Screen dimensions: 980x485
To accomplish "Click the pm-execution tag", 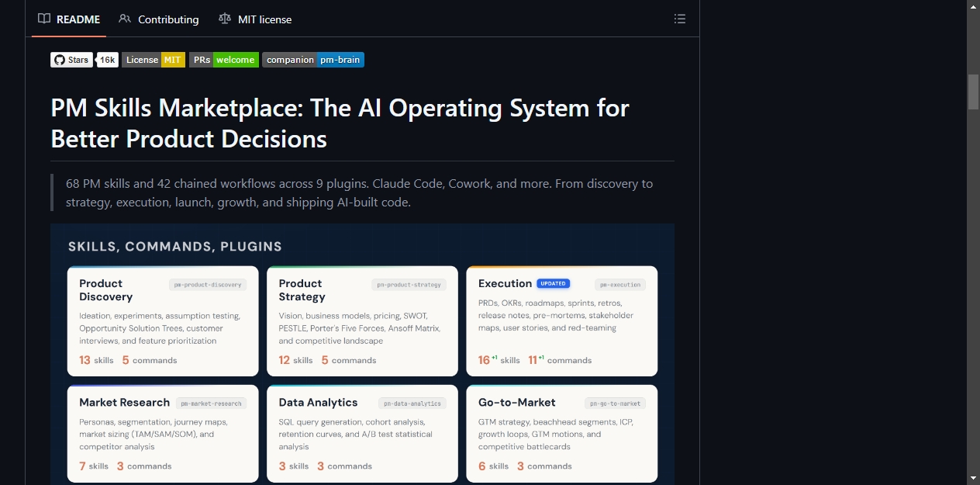I will point(620,285).
